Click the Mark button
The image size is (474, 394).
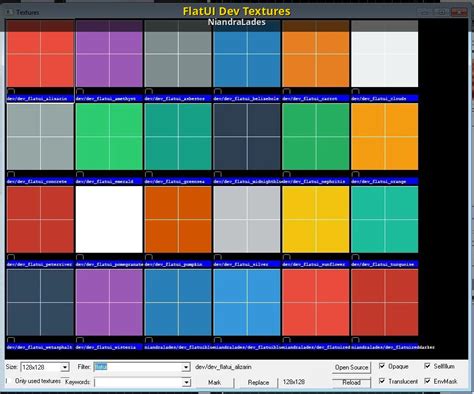(214, 382)
